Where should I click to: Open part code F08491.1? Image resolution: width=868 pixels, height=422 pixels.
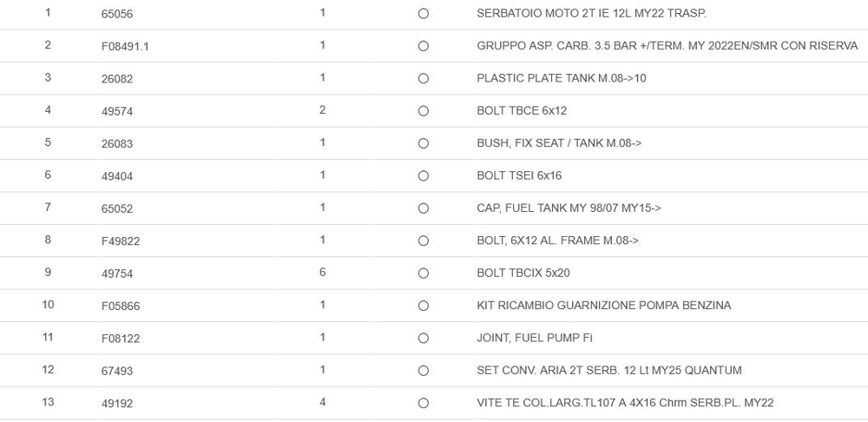[125, 46]
